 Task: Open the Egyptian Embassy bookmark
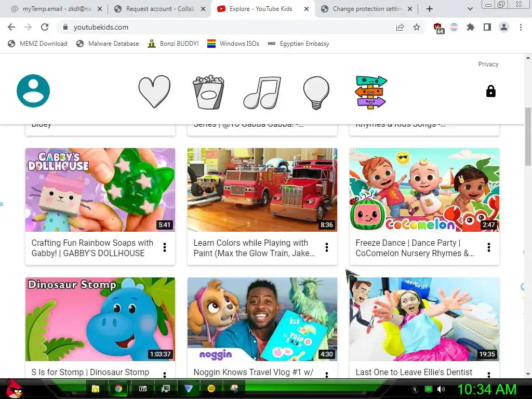(x=299, y=44)
